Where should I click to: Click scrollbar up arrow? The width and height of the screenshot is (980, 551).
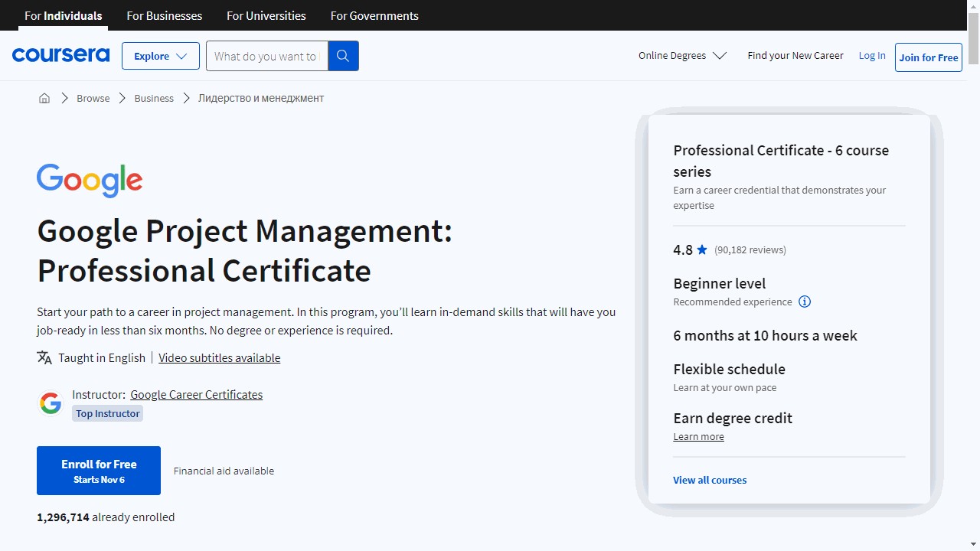(974, 6)
